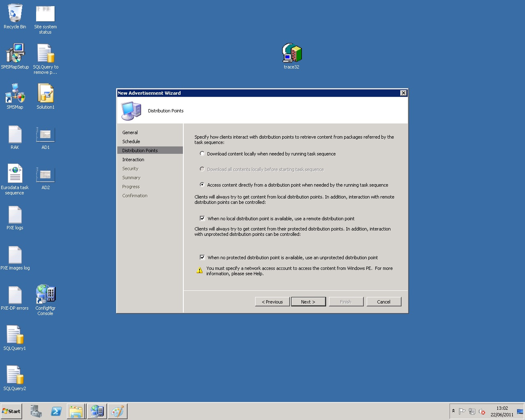Select the Eurodata task sequence icon
The width and height of the screenshot is (525, 420).
coord(15,172)
